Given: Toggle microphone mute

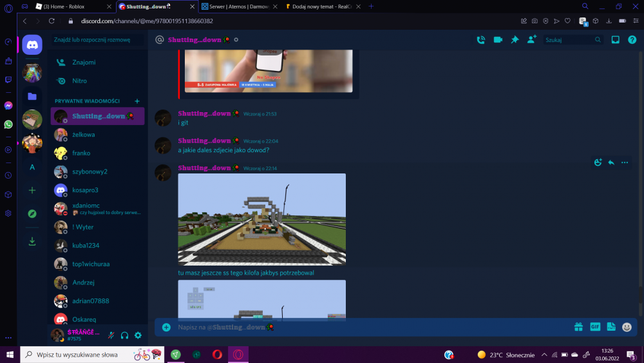Looking at the screenshot, I should [111, 335].
